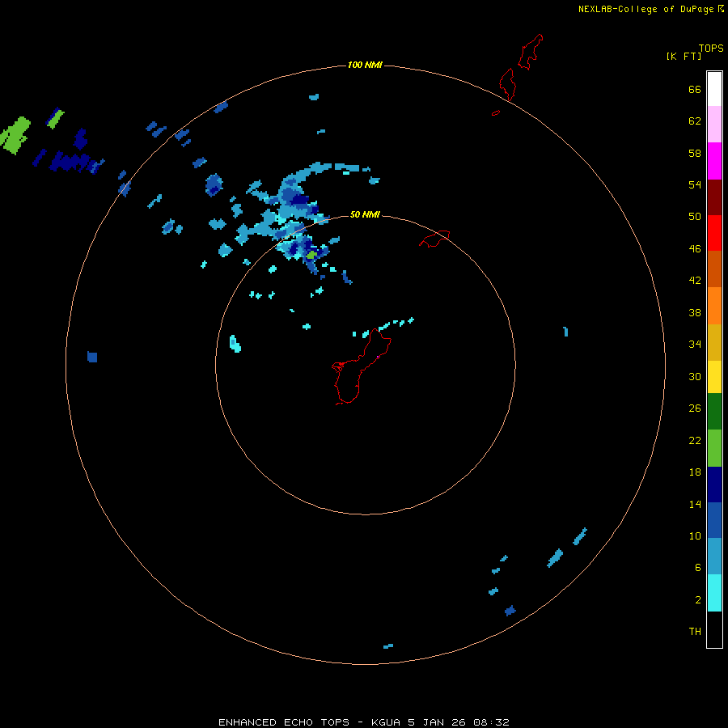The height and width of the screenshot is (728, 728).
Task: Click the TH legend label
Action: pyautogui.click(x=695, y=632)
